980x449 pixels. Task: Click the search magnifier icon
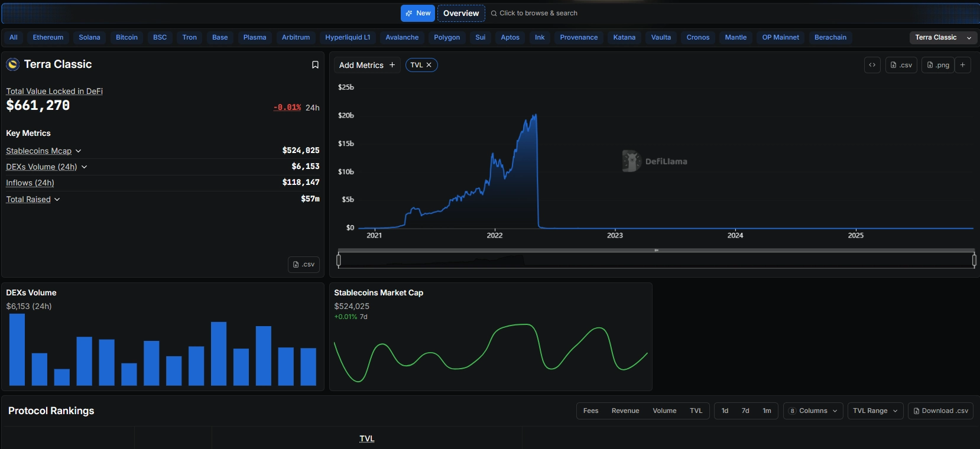click(494, 14)
